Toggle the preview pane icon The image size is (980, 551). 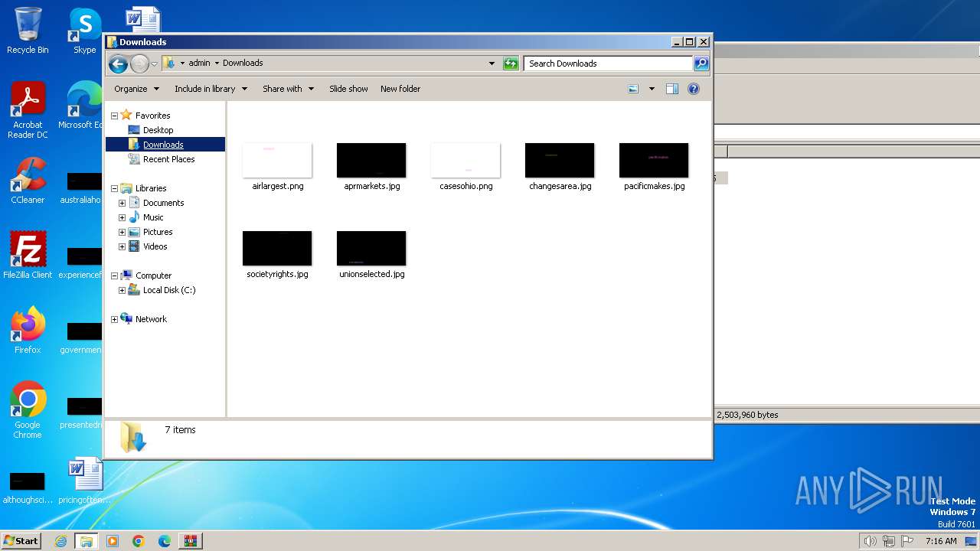(672, 89)
